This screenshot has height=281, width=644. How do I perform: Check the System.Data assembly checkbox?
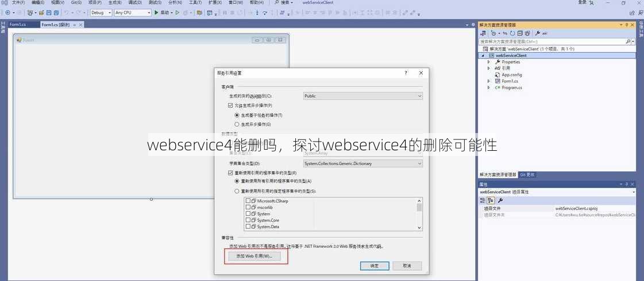point(248,227)
